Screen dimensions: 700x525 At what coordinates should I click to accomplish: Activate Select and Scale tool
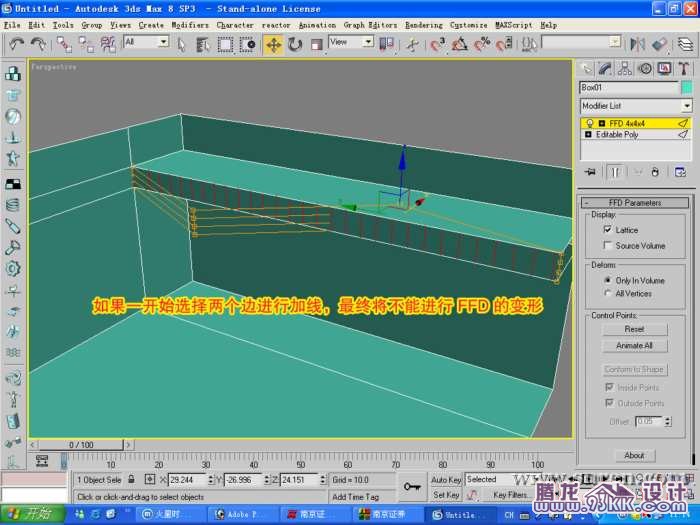[x=317, y=44]
